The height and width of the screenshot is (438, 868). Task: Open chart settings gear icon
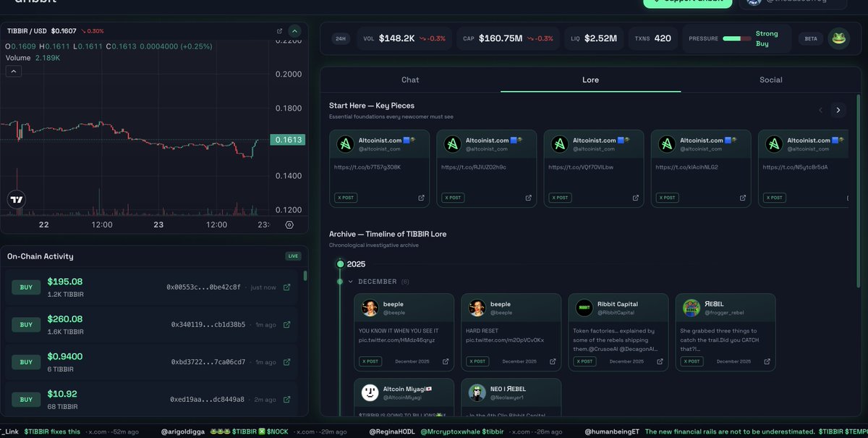(289, 225)
